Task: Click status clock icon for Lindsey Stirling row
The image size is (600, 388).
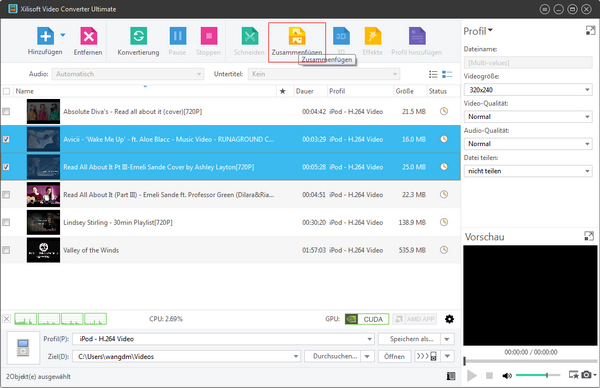Action: click(444, 222)
